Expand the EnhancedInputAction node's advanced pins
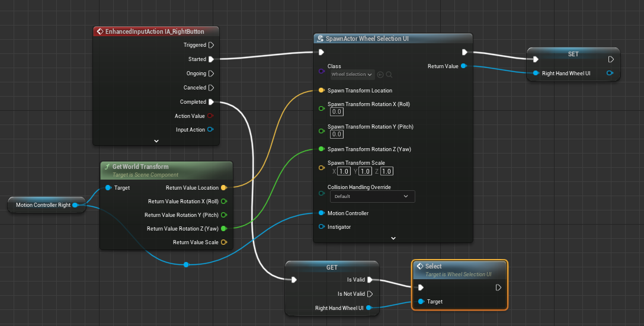Screen dimensions: 644x326 point(156,141)
